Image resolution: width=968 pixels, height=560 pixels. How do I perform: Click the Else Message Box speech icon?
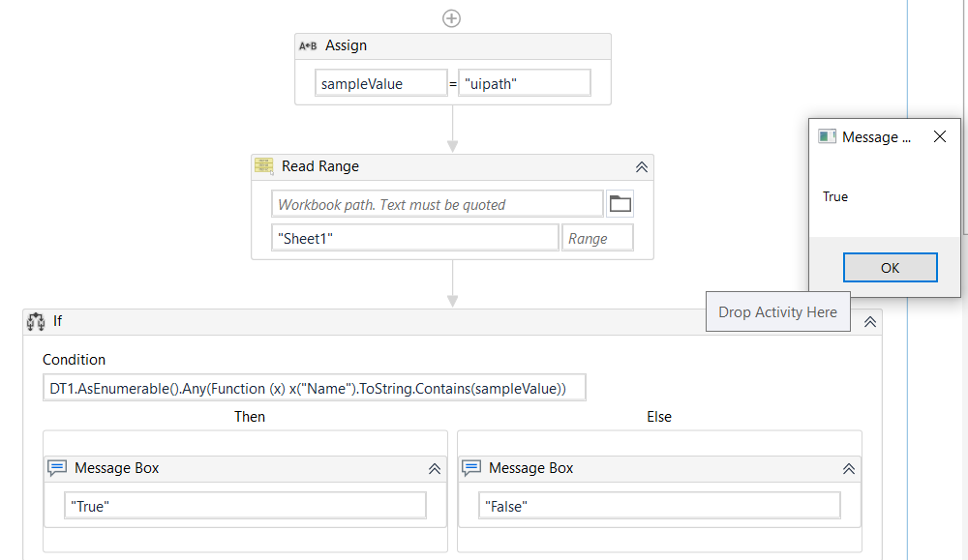pos(471,468)
